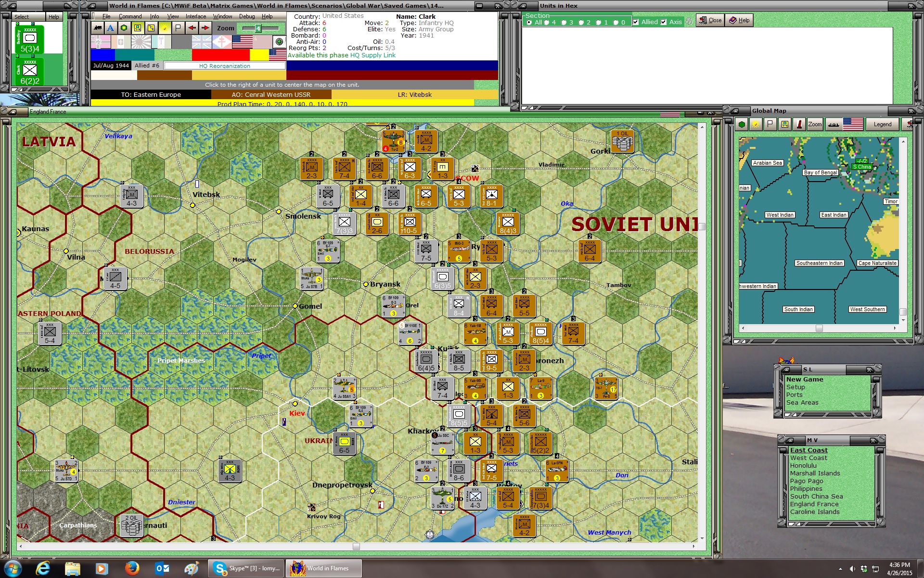
Task: Click the white flag toolbar icon
Action: pos(178,28)
